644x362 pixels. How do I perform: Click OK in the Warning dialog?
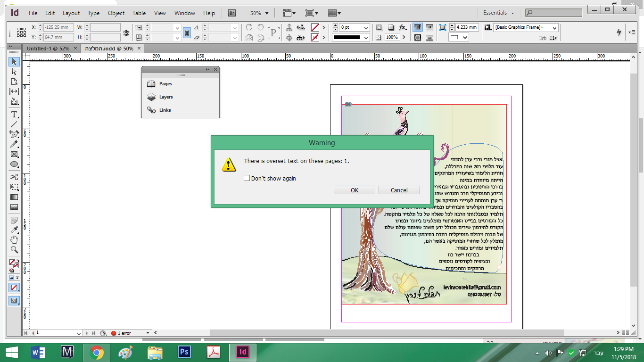pos(354,190)
